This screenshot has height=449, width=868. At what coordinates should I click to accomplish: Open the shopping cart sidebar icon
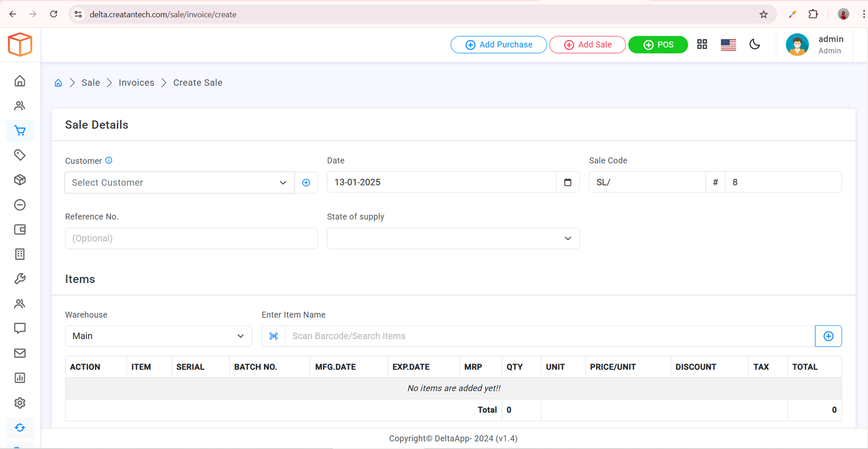click(20, 131)
